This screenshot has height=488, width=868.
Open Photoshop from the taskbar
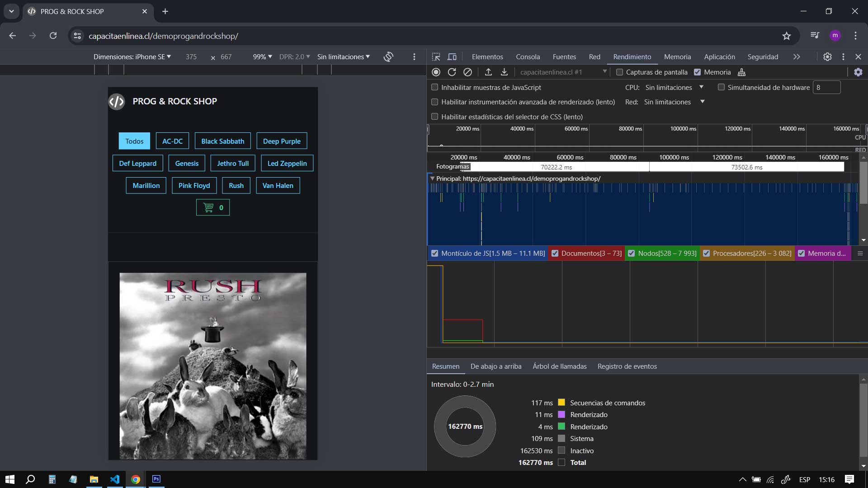pyautogui.click(x=156, y=479)
